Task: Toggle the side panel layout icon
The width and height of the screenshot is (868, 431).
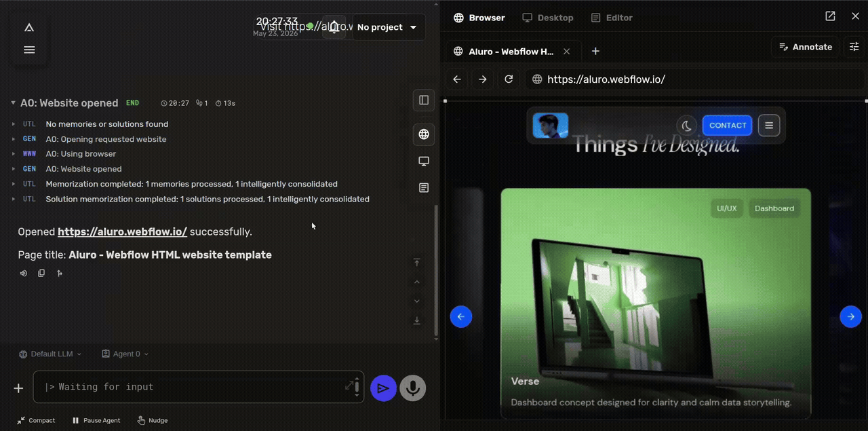Action: [424, 100]
